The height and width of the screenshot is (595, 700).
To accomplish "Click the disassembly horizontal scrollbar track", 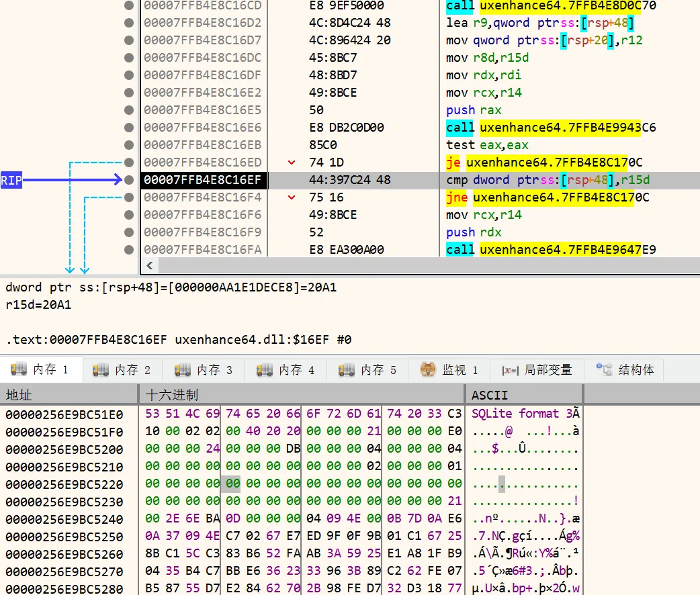I will click(429, 265).
